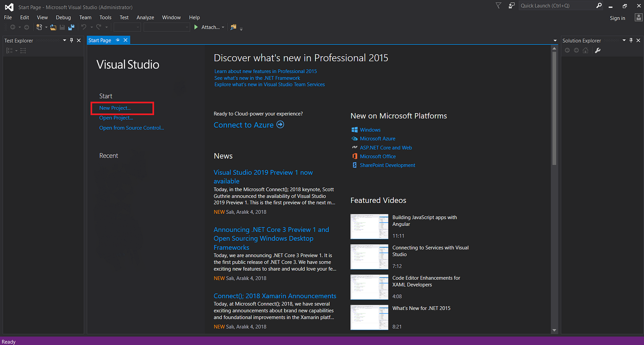Click the Save floppy disk toolbar icon
This screenshot has width=644, height=345.
[x=62, y=27]
